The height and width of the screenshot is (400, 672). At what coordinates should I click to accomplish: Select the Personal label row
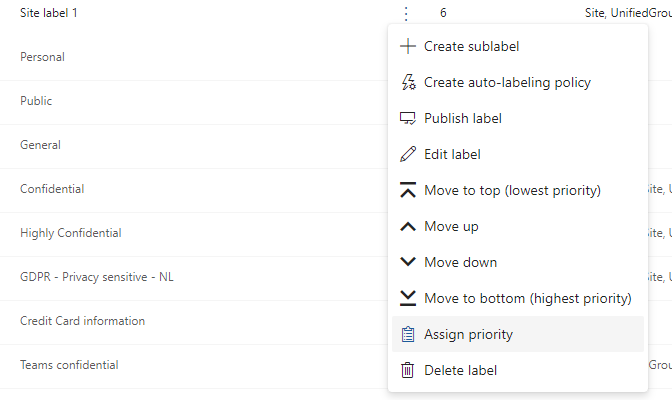point(43,57)
